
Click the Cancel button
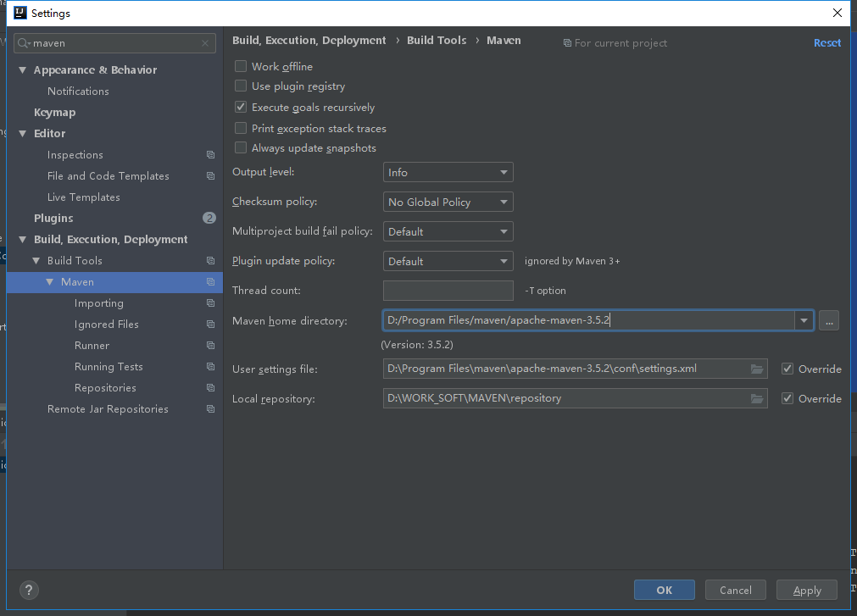click(736, 590)
